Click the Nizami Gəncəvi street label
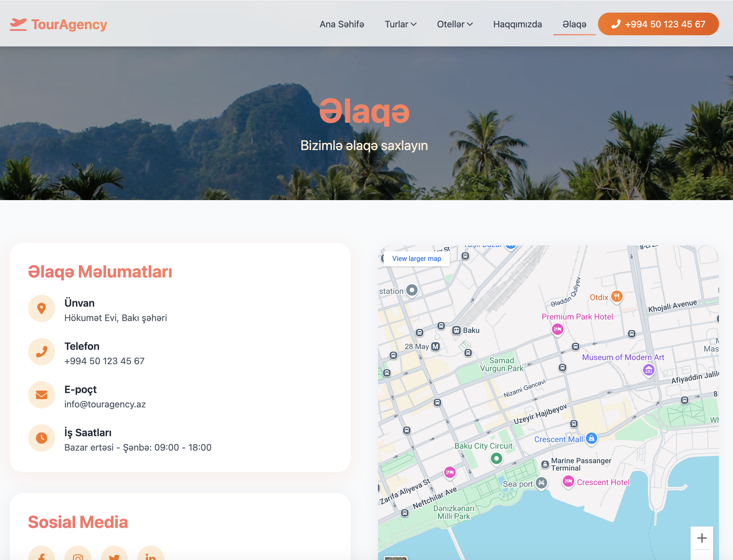733x560 pixels. [525, 388]
